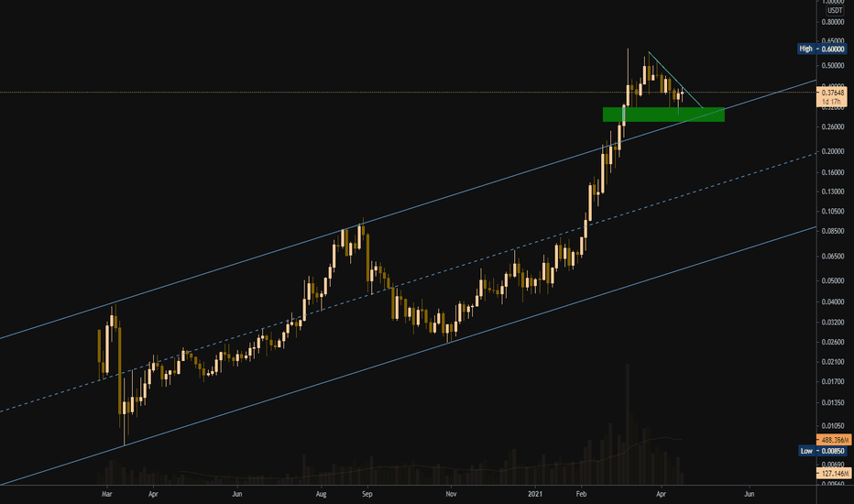Click the 0.02100 price axis value

pos(833,362)
